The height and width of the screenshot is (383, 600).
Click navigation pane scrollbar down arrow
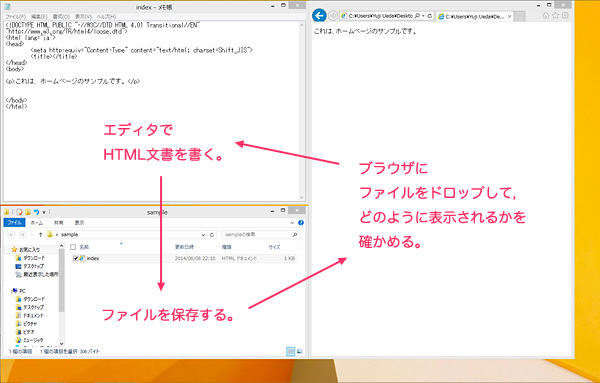[62, 344]
